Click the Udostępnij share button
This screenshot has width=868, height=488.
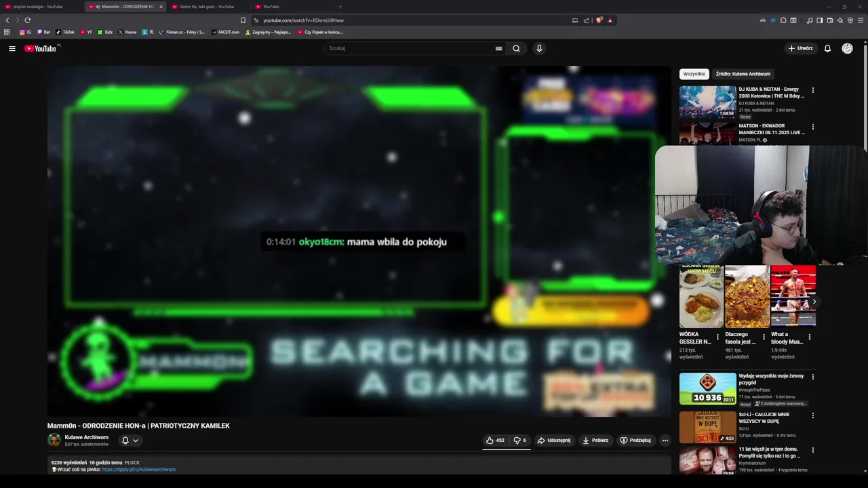[x=554, y=441]
